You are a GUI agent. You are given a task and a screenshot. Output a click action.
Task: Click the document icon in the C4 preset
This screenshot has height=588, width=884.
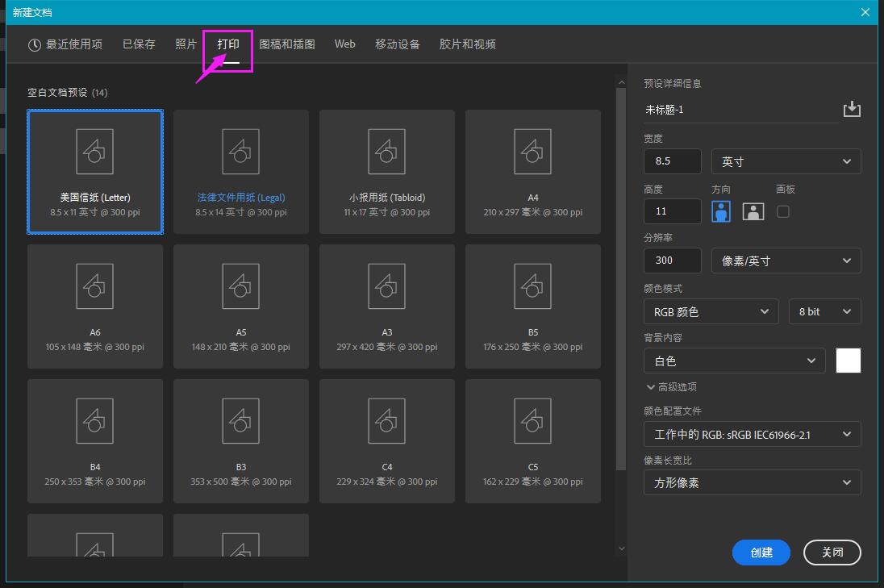(387, 421)
